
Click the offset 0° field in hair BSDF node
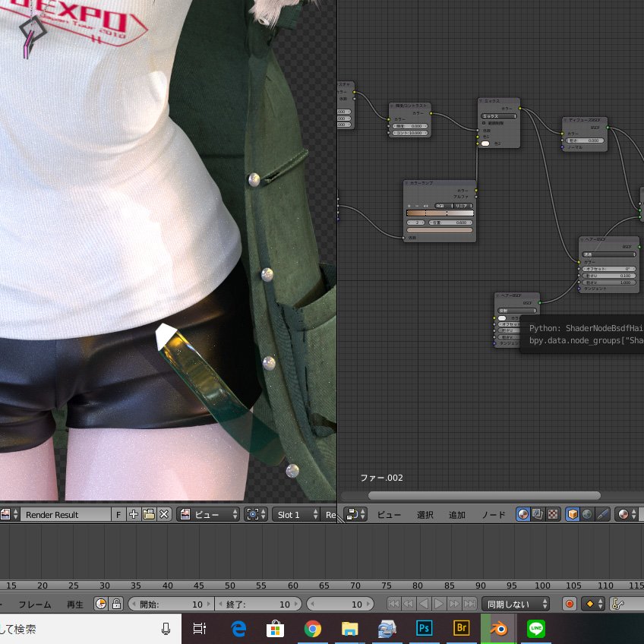coord(608,269)
